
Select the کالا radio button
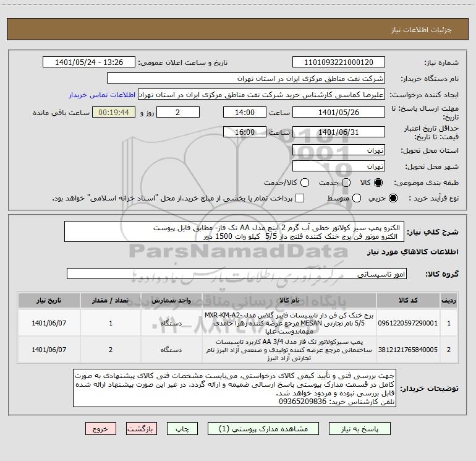(x=378, y=183)
